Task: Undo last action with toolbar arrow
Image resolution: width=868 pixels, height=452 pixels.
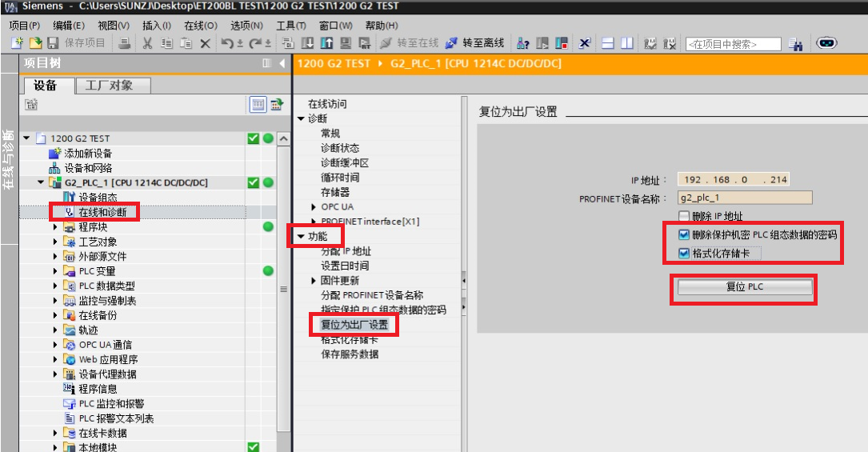Action: tap(227, 43)
